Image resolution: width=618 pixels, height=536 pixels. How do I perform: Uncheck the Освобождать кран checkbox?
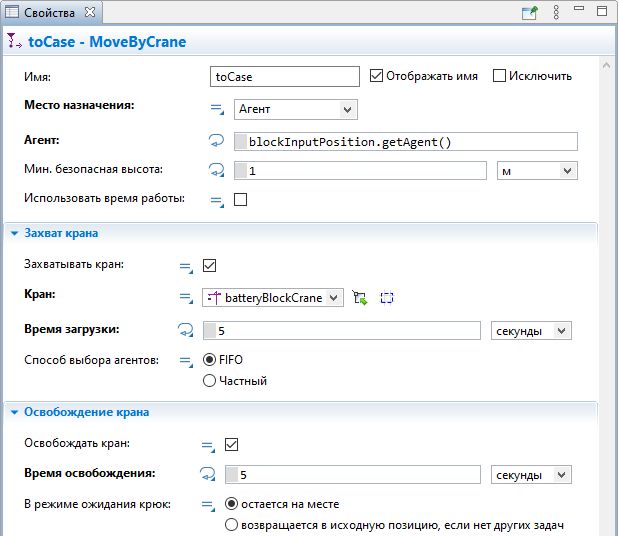click(231, 445)
